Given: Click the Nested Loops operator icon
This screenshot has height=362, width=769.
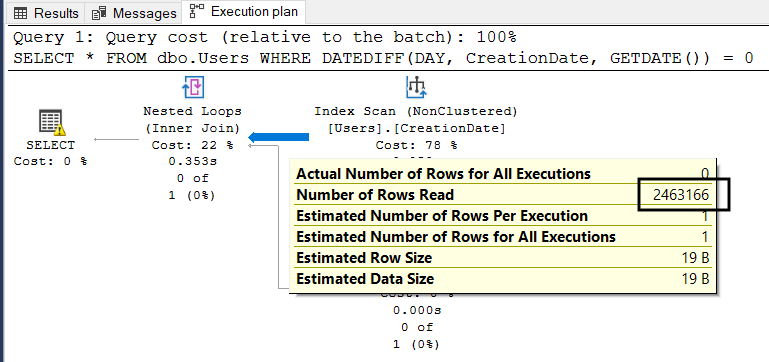Looking at the screenshot, I should pos(193,87).
